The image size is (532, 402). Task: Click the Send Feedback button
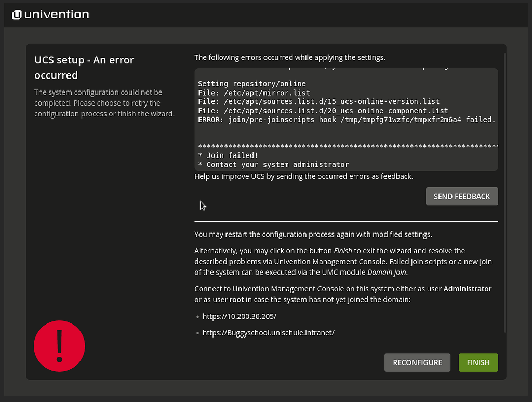pos(461,196)
